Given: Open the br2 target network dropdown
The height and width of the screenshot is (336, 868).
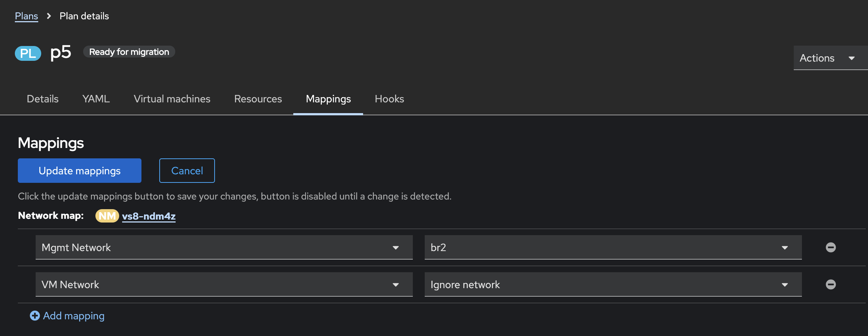Looking at the screenshot, I should tap(613, 247).
